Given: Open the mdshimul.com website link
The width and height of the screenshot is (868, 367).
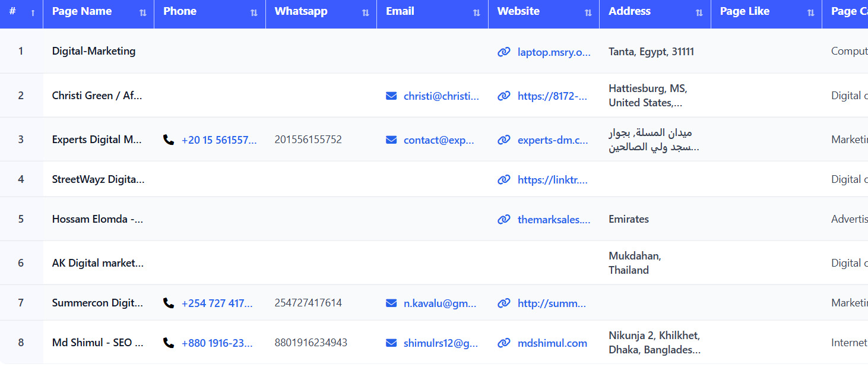Looking at the screenshot, I should 552,343.
